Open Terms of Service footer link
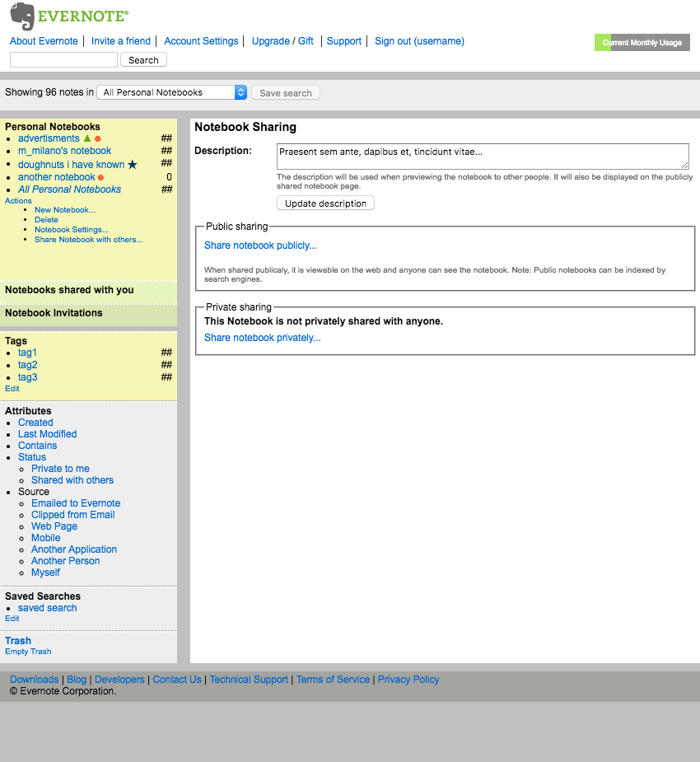 [333, 680]
